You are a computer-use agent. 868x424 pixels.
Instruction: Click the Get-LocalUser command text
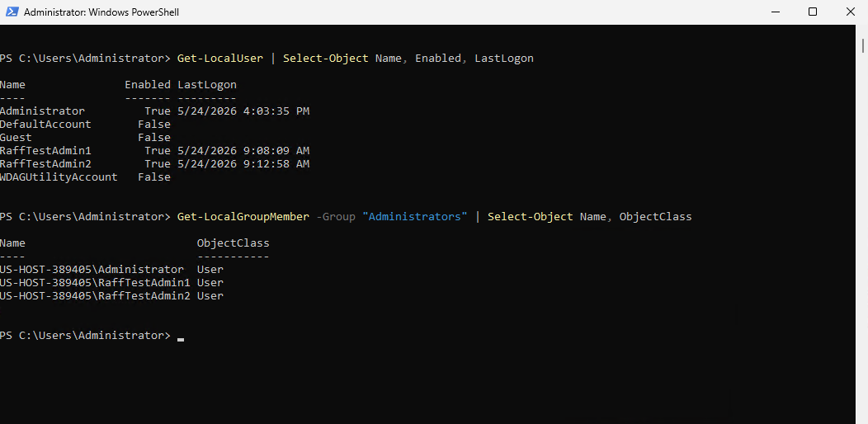click(219, 58)
